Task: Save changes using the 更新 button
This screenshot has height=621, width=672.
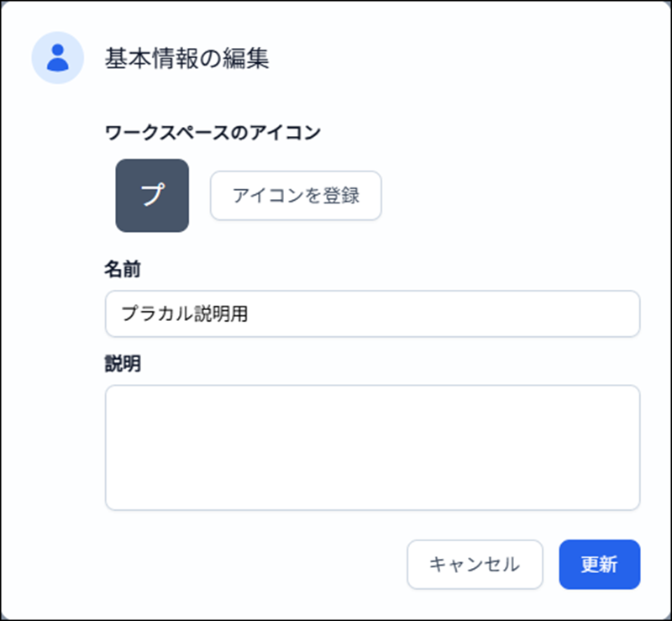Action: (599, 564)
